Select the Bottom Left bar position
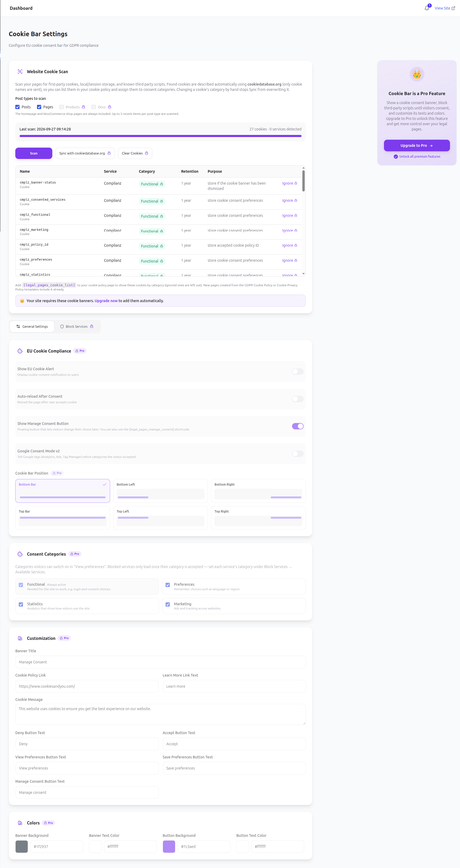This screenshot has height=868, width=460. coord(160,491)
